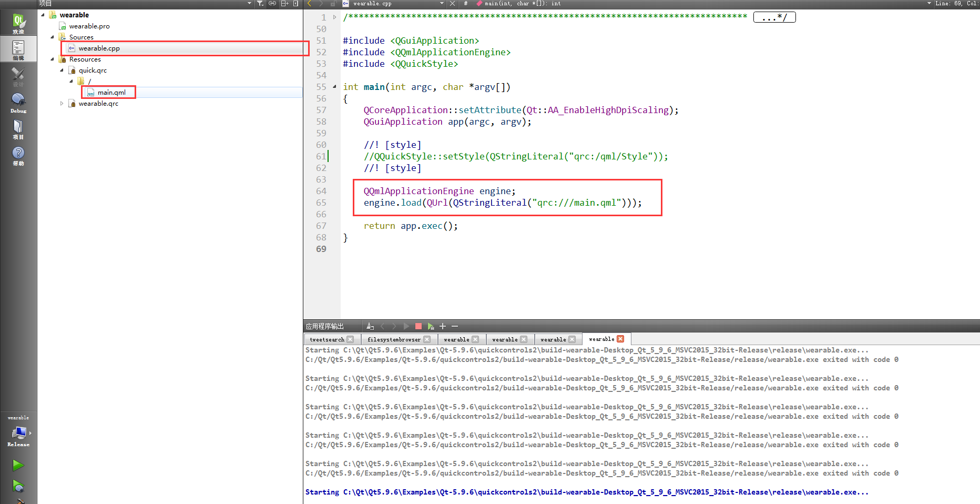The width and height of the screenshot is (980, 504).
Task: Go to previous item in output pane
Action: pyautogui.click(x=383, y=326)
